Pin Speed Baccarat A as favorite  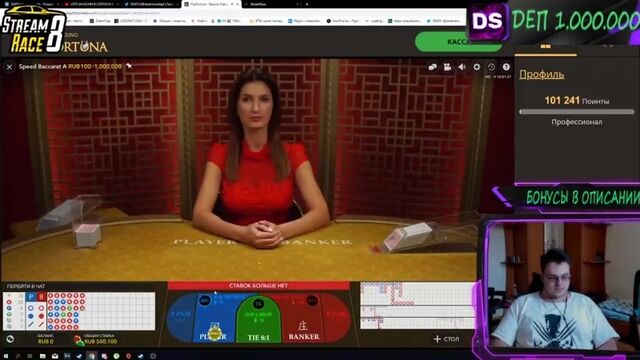[129, 66]
